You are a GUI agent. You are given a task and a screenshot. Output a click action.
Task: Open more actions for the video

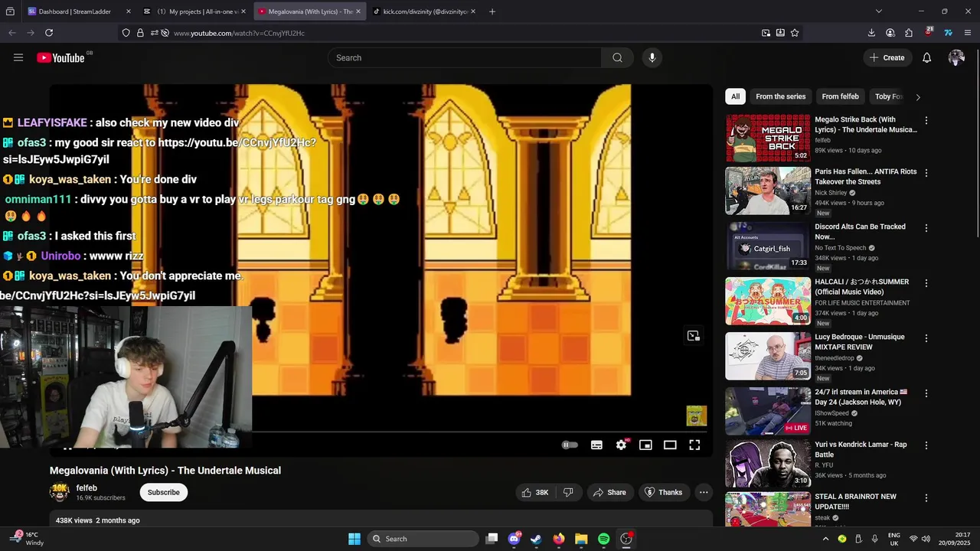coord(704,492)
